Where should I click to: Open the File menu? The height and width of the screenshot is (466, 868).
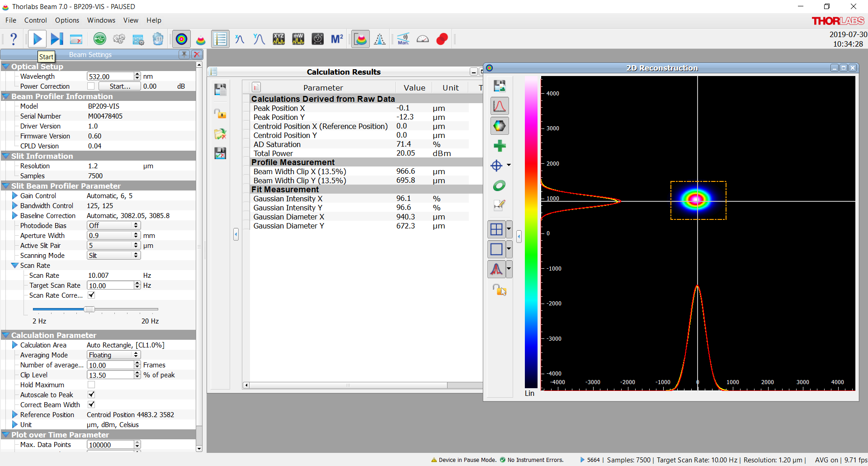pyautogui.click(x=11, y=20)
